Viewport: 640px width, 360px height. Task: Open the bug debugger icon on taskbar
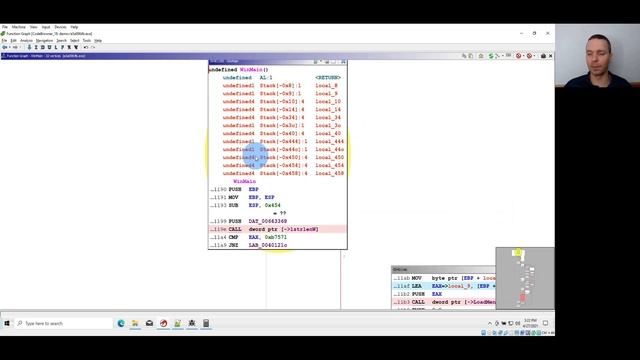coord(192,323)
